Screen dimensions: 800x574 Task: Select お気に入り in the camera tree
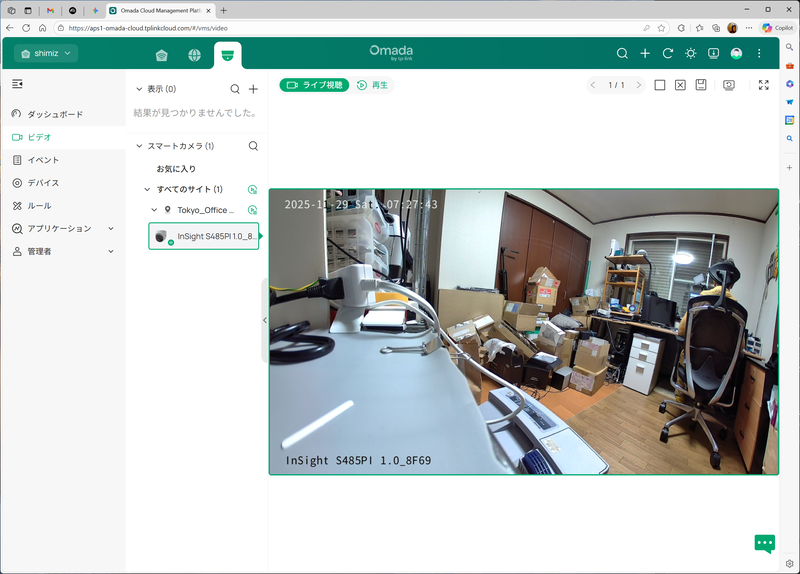tap(176, 169)
